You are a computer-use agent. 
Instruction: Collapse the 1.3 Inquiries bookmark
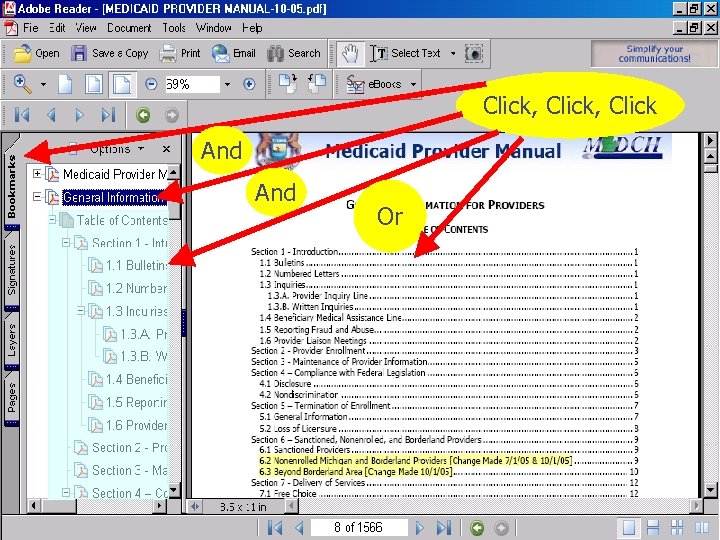pos(81,311)
